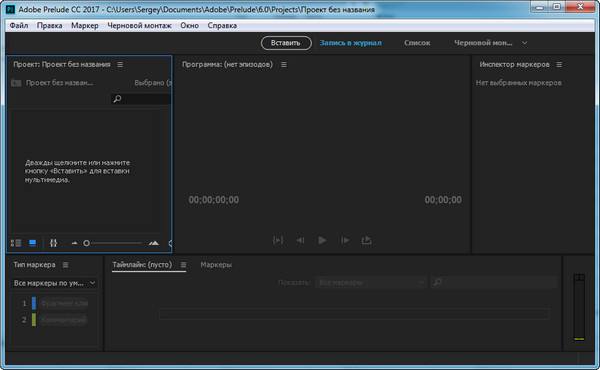This screenshot has height=370, width=600.
Task: Click the green marker color swatch
Action: pos(34,320)
